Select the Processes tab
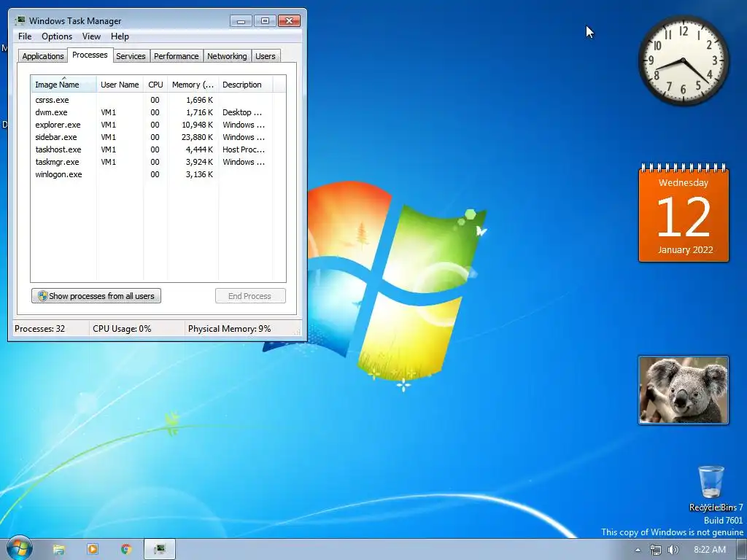This screenshot has height=560, width=747. [90, 55]
